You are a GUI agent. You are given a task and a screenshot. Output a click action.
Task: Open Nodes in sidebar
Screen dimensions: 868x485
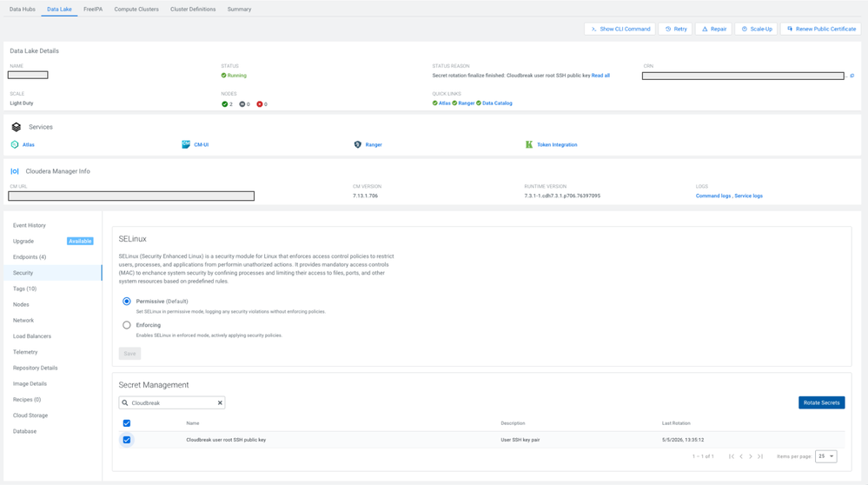(53, 304)
